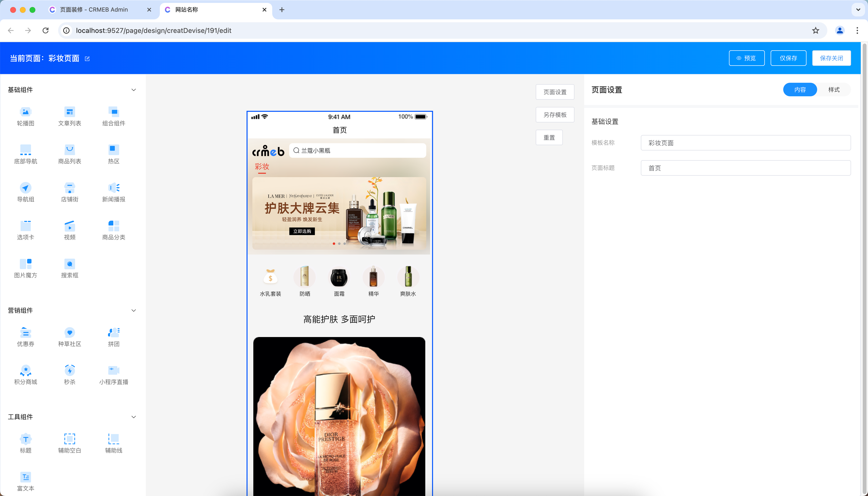Click the 重置 reset button
This screenshot has height=496, width=868.
549,138
